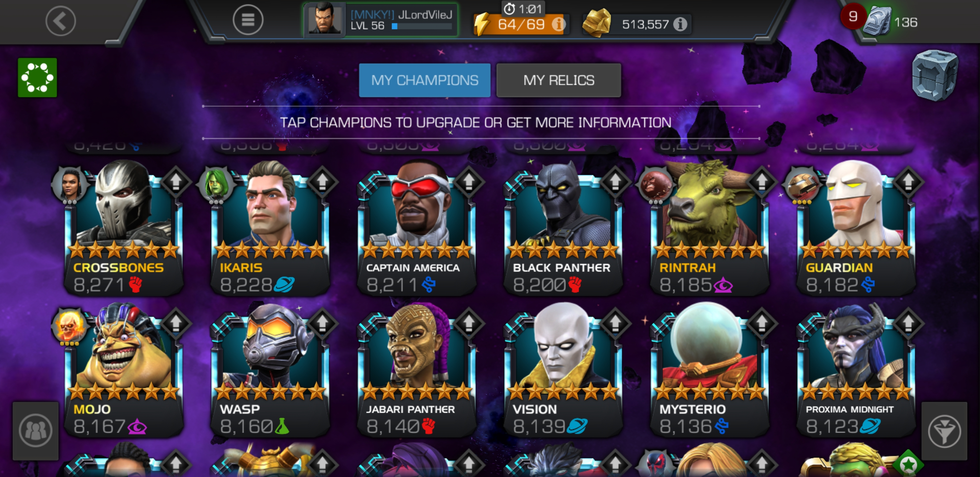The image size is (980, 477).
Task: Open the crystal vault cube icon
Action: (x=935, y=76)
